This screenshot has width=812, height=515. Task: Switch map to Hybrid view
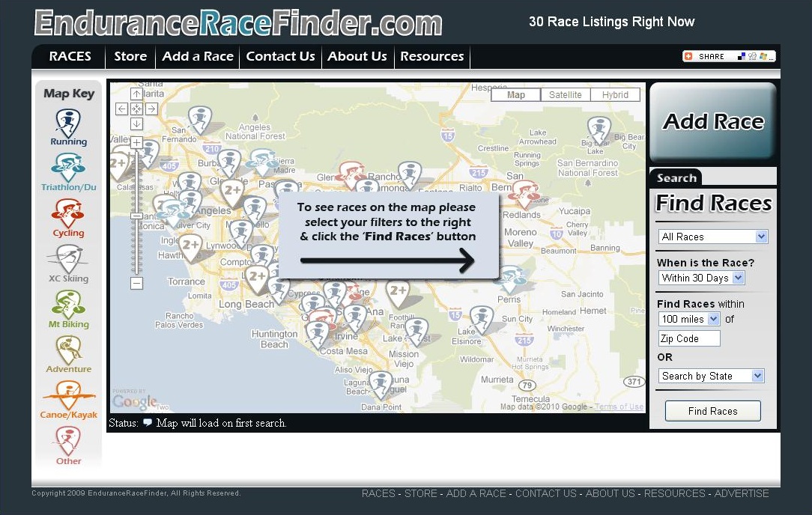[615, 95]
